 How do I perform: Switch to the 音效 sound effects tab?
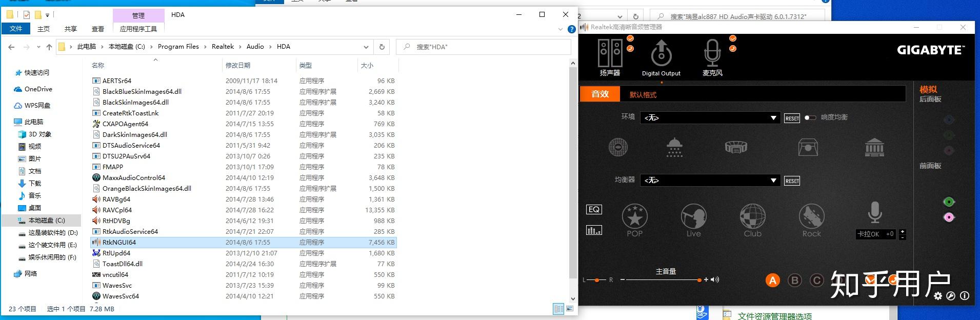(600, 94)
